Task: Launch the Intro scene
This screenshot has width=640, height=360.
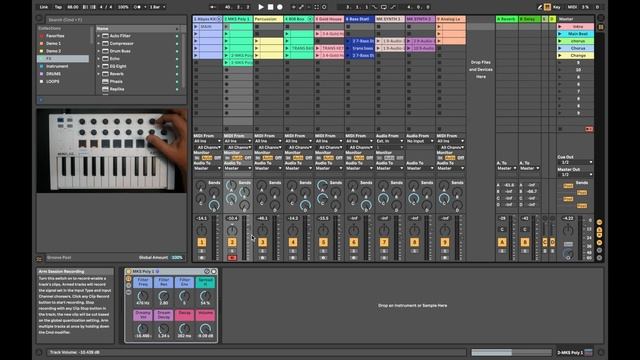Action: pyautogui.click(x=560, y=27)
